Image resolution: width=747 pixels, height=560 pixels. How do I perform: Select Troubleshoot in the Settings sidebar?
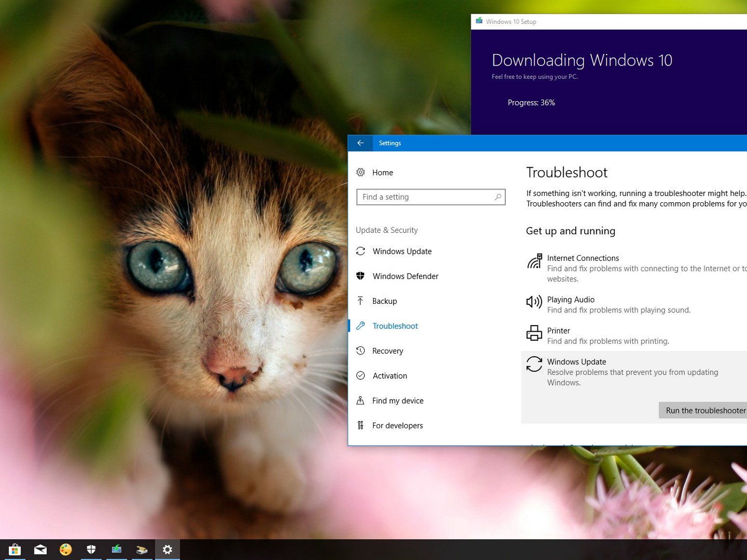pyautogui.click(x=395, y=326)
